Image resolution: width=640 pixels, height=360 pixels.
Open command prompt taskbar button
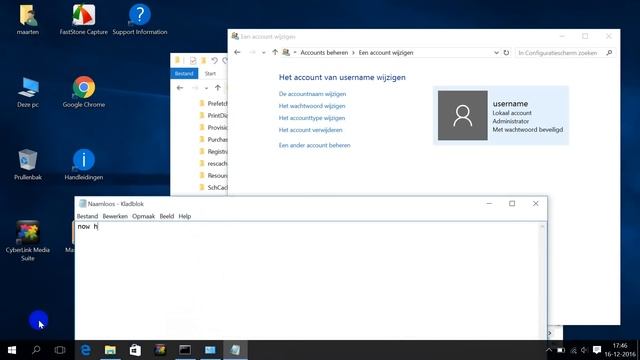[185, 350]
